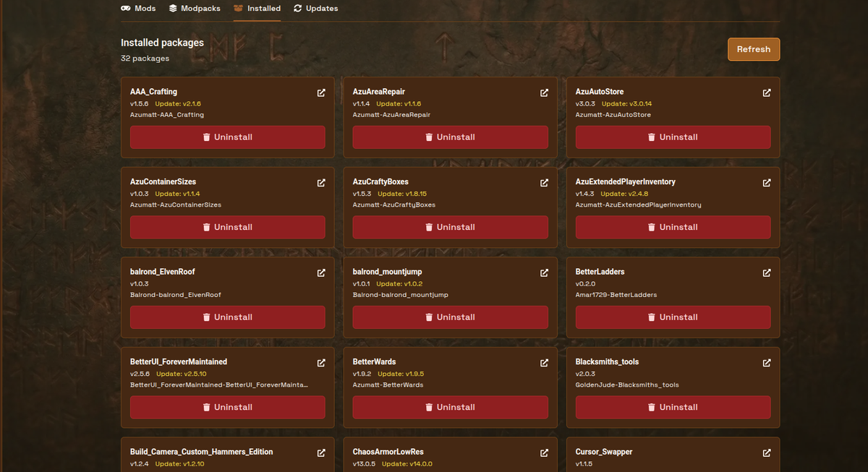Viewport: 868px width, 472px height.
Task: Uninstall Blacksmiths_tools package
Action: [x=673, y=407]
